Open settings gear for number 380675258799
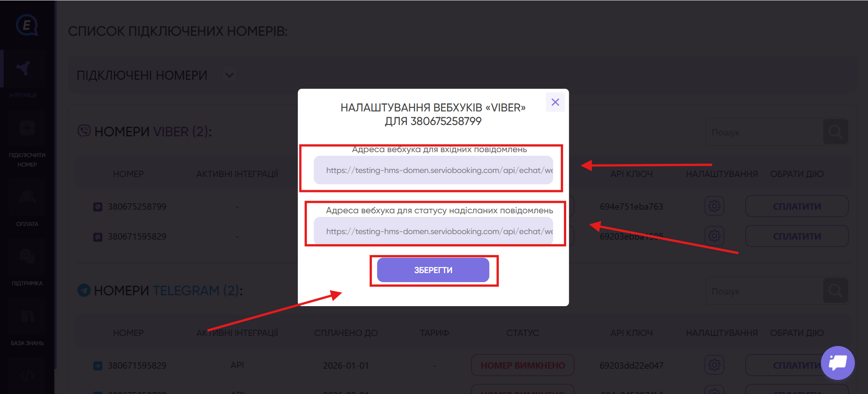Screen dimensions: 868x394 click(x=714, y=206)
